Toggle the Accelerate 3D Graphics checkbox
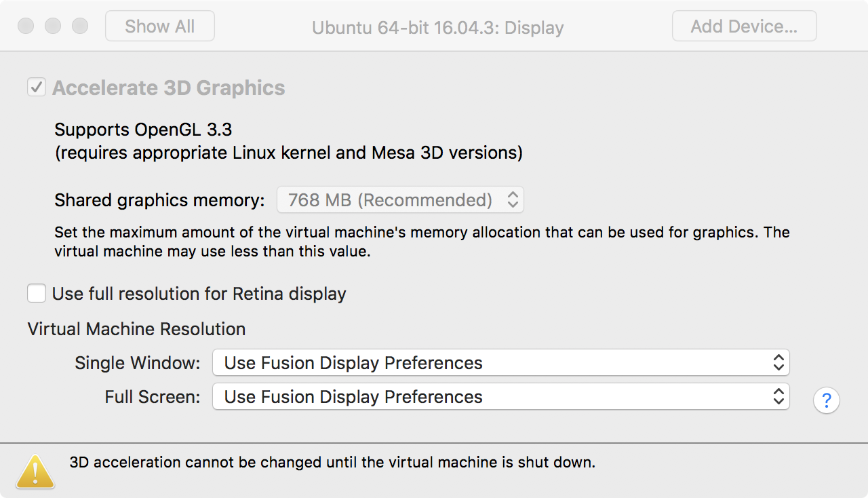 36,88
